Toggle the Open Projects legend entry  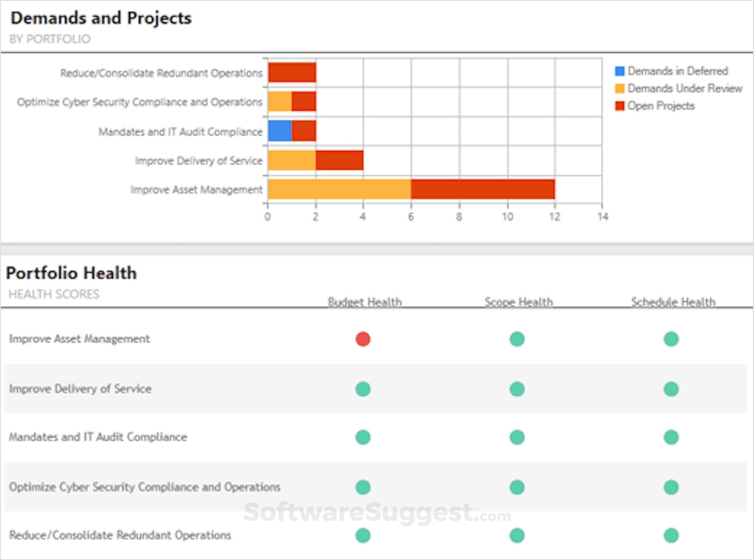point(661,105)
